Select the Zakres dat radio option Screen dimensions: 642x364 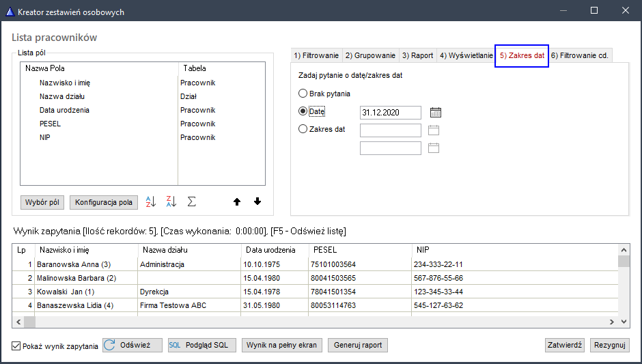point(303,129)
